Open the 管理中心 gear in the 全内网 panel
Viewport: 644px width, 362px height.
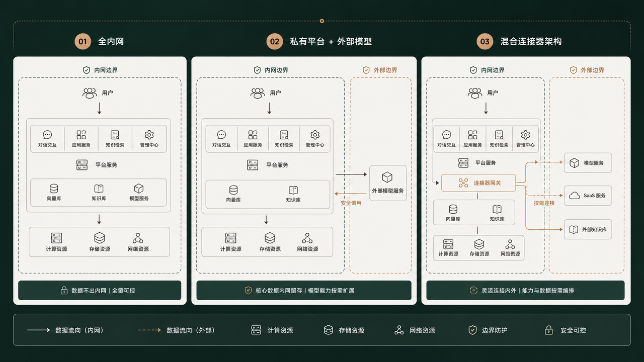pos(149,135)
